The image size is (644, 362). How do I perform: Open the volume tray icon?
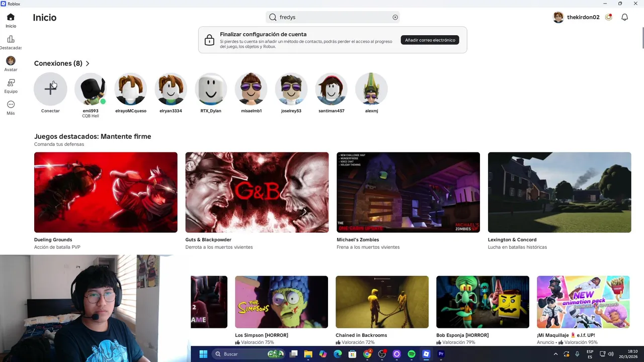click(x=611, y=354)
